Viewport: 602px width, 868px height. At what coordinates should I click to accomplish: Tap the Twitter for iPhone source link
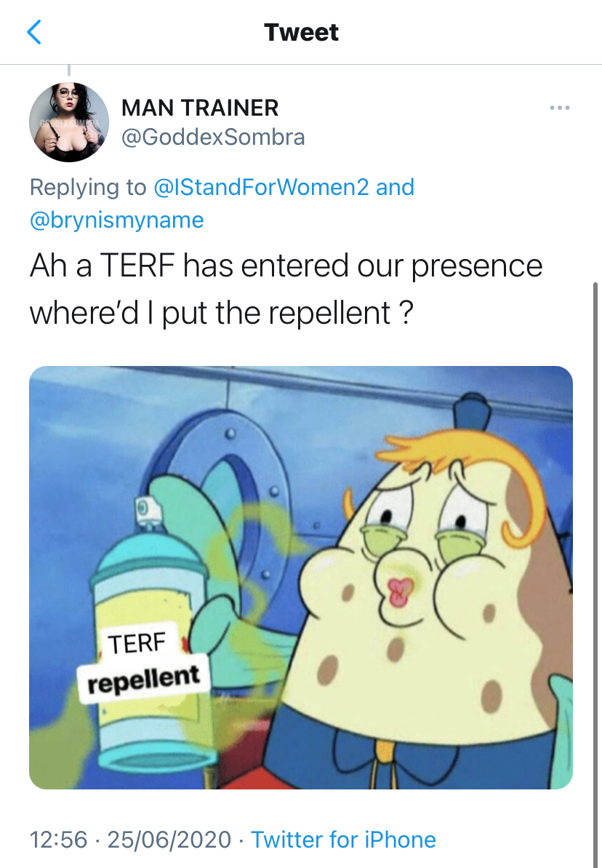click(x=343, y=840)
